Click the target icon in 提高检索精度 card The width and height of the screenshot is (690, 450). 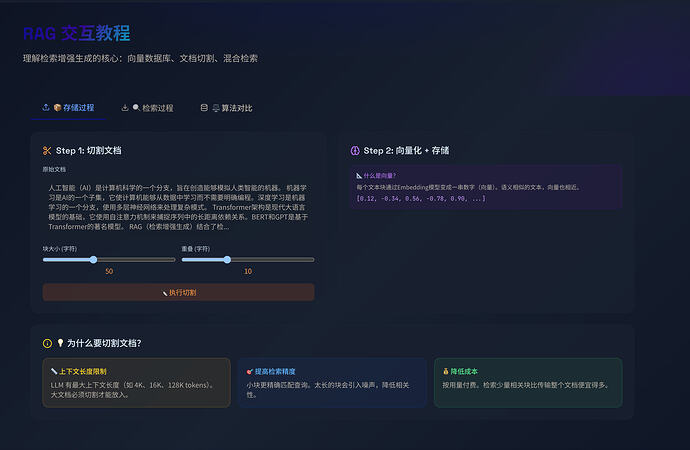[x=250, y=371]
